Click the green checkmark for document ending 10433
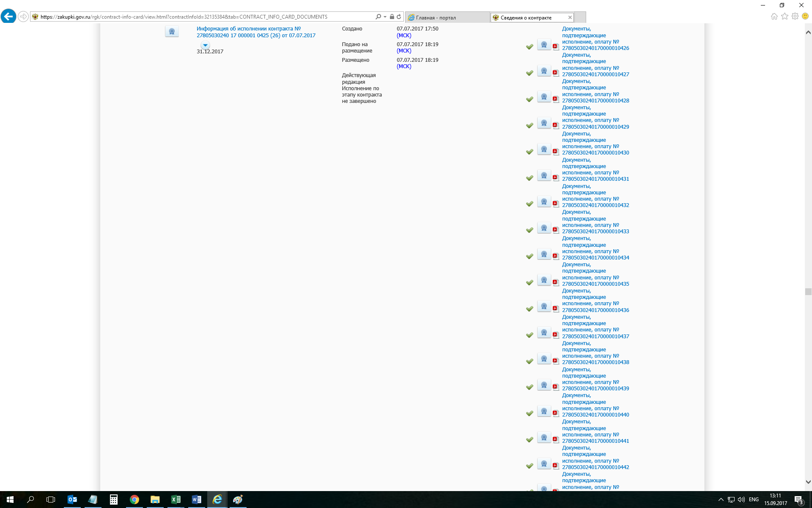The width and height of the screenshot is (812, 508). coord(529,230)
